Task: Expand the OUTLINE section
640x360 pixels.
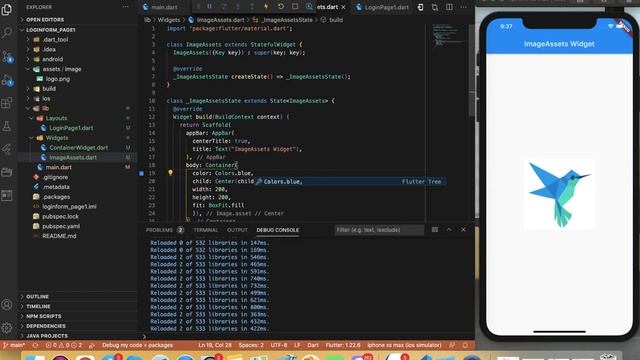Action: click(37, 296)
